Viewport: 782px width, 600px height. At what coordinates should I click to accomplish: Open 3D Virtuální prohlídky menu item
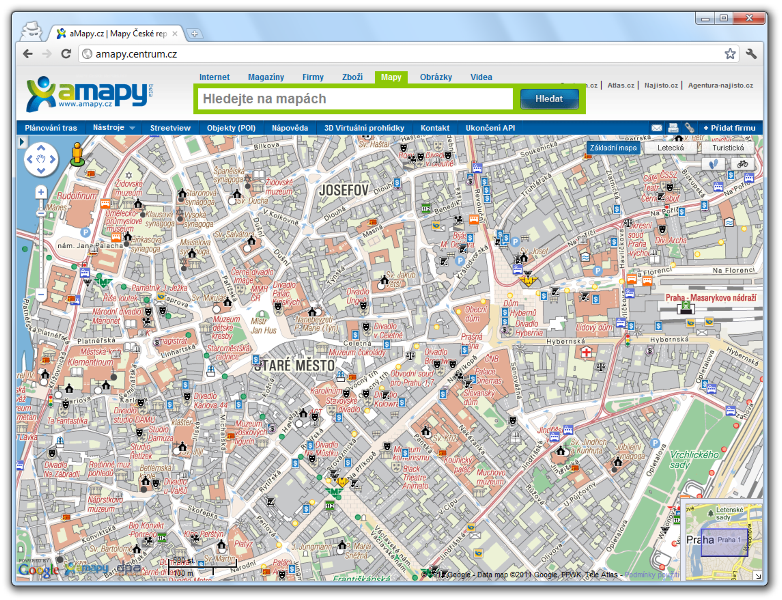[x=364, y=128]
